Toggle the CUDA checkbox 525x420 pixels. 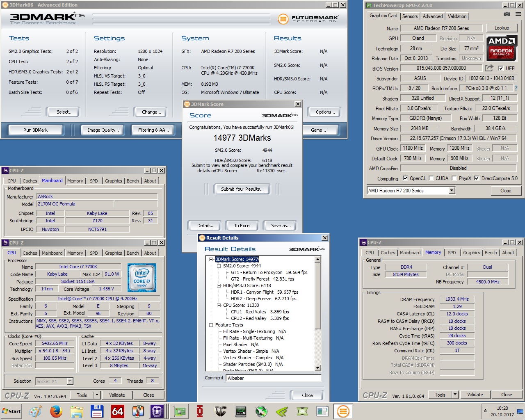click(x=431, y=178)
